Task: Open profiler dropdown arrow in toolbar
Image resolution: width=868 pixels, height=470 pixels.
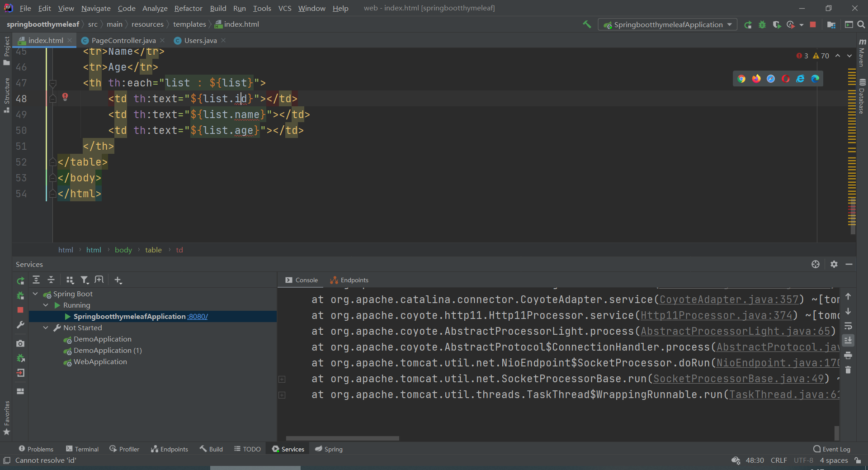Action: pos(802,25)
